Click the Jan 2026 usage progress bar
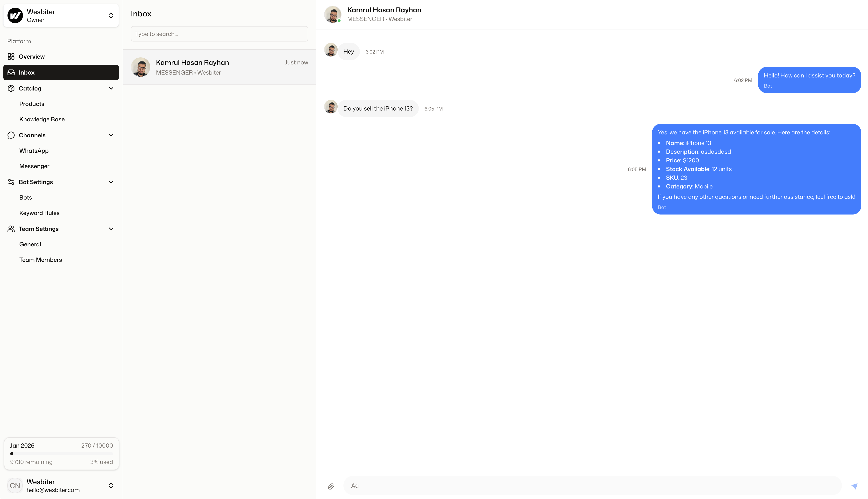 pos(61,453)
